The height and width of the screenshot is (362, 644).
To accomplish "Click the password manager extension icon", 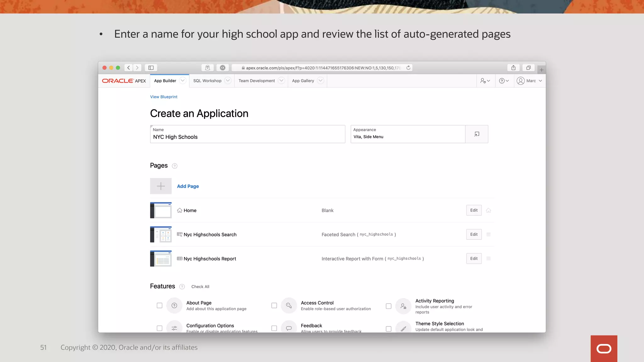I will 223,68.
